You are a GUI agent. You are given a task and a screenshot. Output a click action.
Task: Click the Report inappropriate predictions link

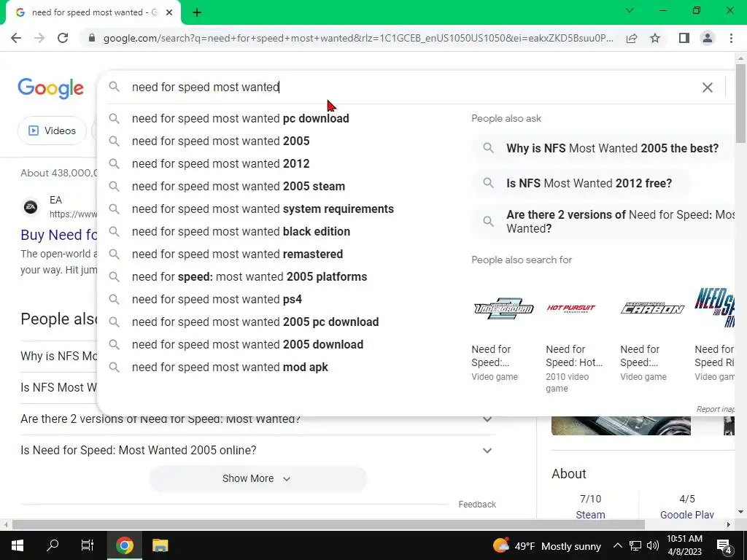coord(715,409)
